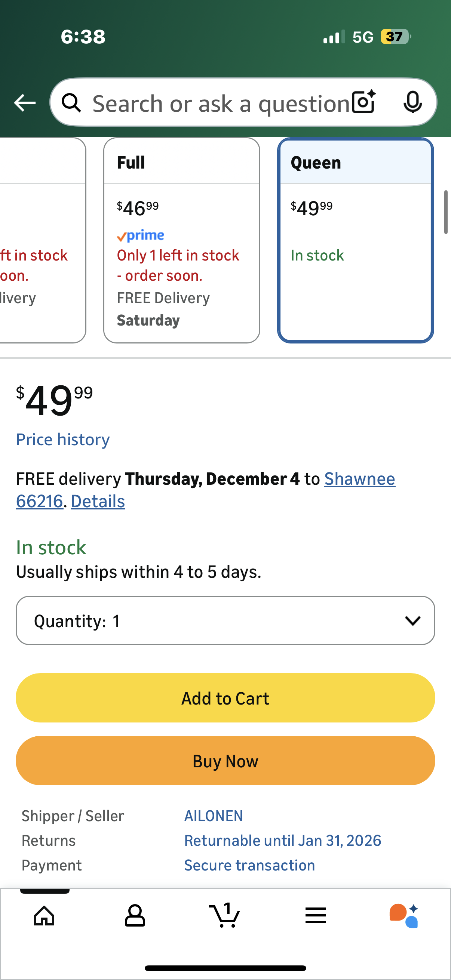Open the Rufus AI assistant icon
This screenshot has height=980, width=451.
(x=404, y=915)
